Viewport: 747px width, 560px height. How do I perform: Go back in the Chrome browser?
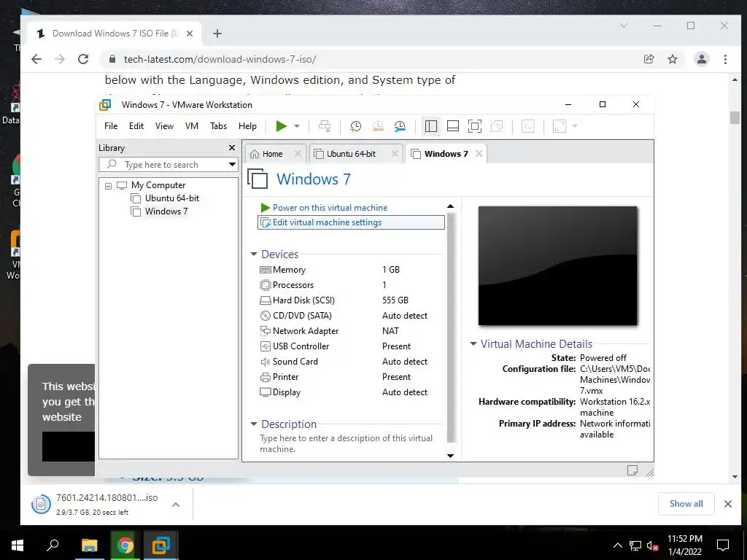(x=36, y=59)
